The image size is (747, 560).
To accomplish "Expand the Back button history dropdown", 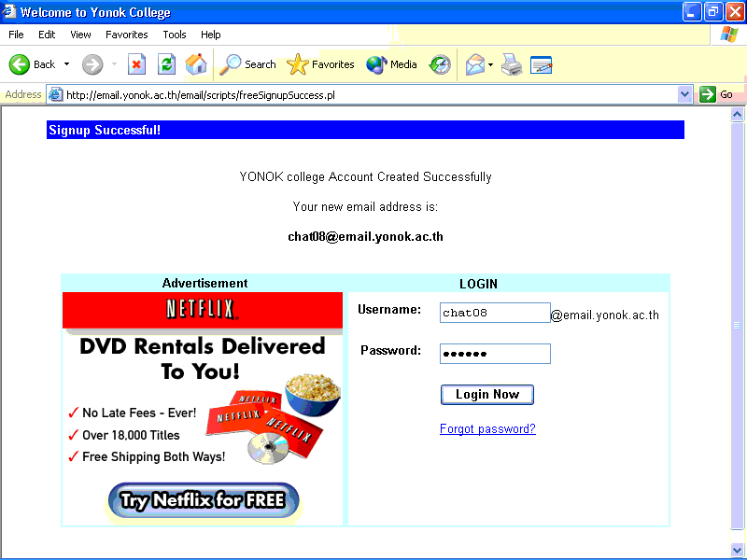I will 66,64.
